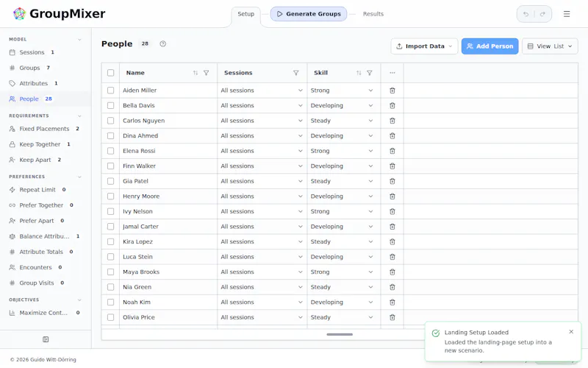Check the select-all header checkbox
The image size is (588, 368).
click(111, 73)
